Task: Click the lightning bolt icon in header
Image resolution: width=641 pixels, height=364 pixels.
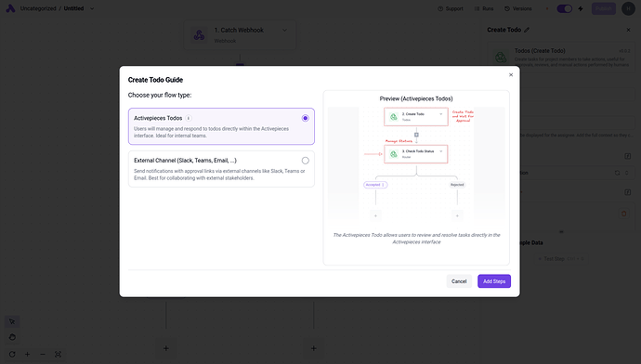Action: pyautogui.click(x=581, y=8)
